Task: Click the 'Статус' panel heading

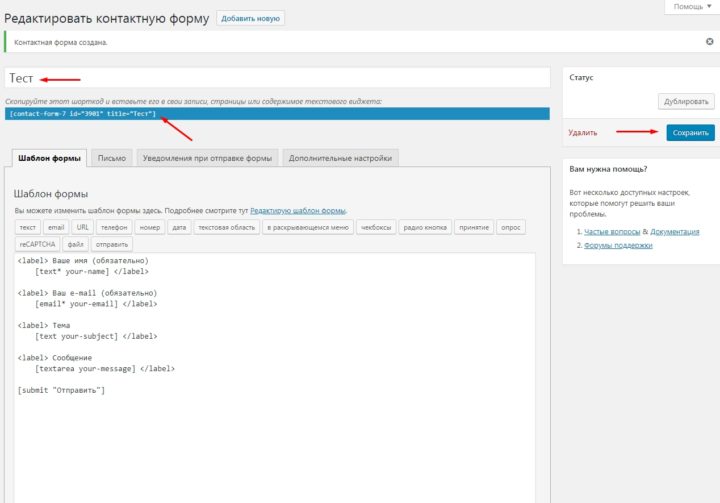Action: tap(581, 78)
